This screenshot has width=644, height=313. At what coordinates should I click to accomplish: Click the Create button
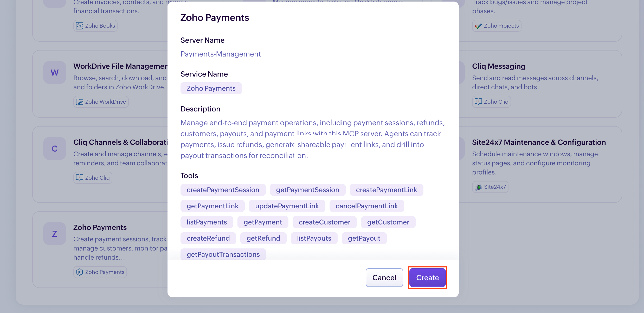(x=427, y=278)
